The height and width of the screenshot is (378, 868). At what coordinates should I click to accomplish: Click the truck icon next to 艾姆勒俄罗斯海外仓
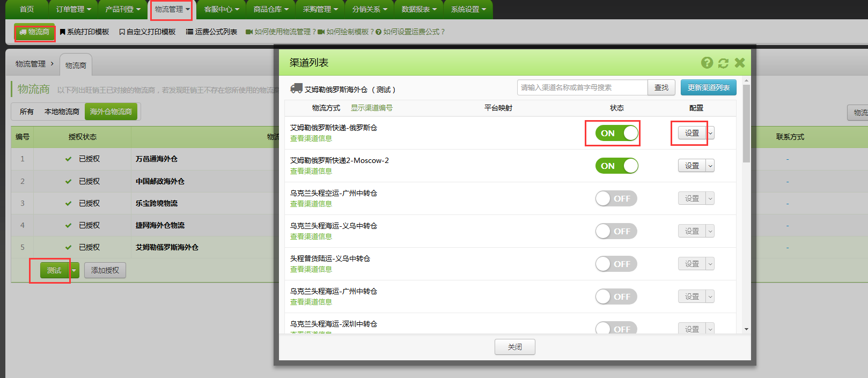[x=296, y=88]
